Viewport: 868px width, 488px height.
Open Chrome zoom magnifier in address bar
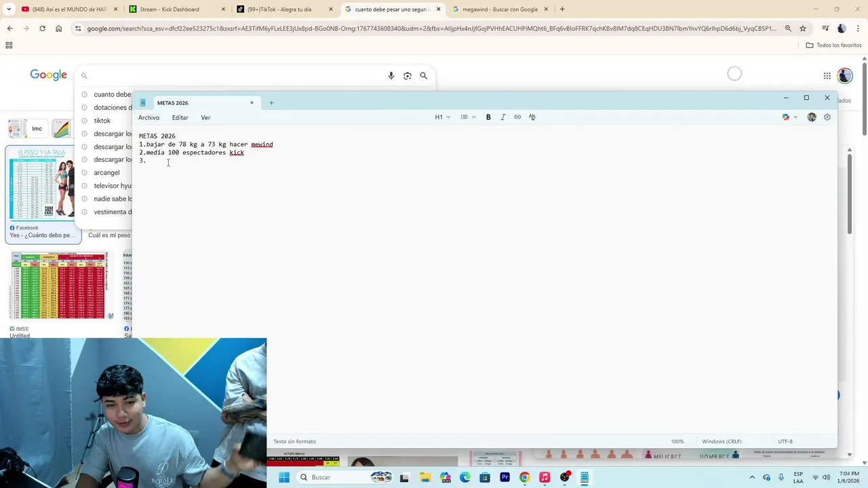(x=788, y=28)
